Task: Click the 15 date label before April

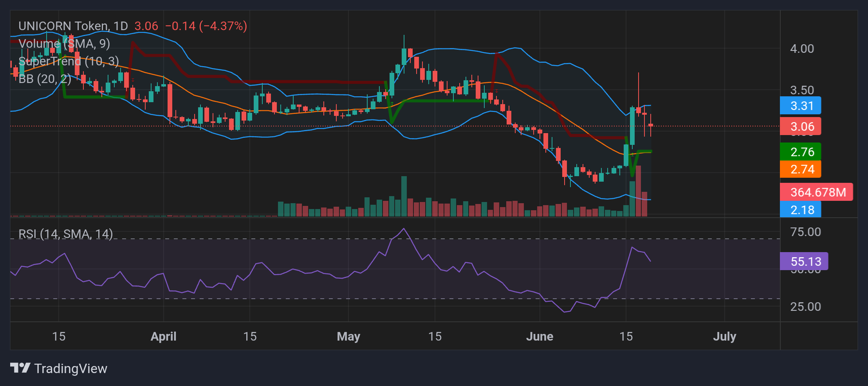Action: pyautogui.click(x=59, y=336)
